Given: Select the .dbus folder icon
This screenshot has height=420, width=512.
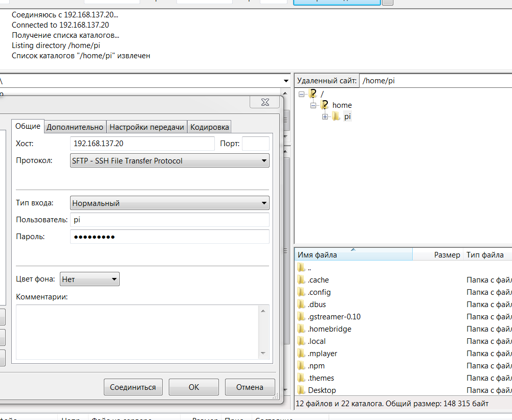Looking at the screenshot, I should [x=301, y=304].
